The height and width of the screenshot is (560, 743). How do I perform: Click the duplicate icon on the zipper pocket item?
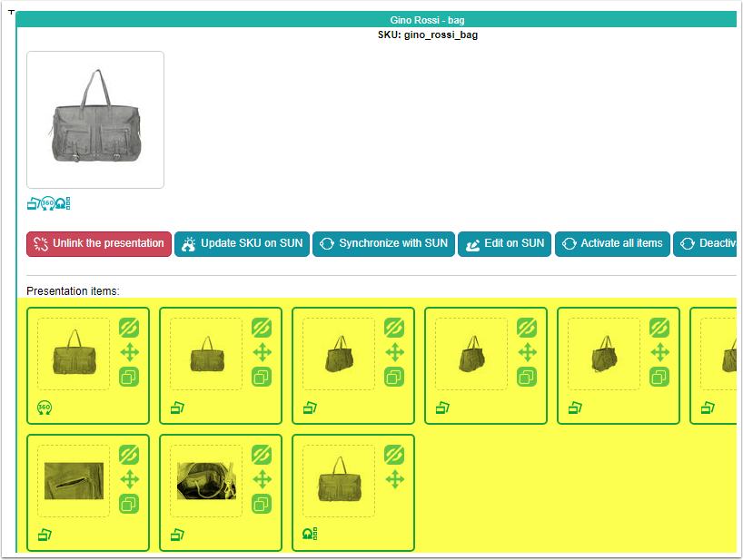pyautogui.click(x=129, y=504)
